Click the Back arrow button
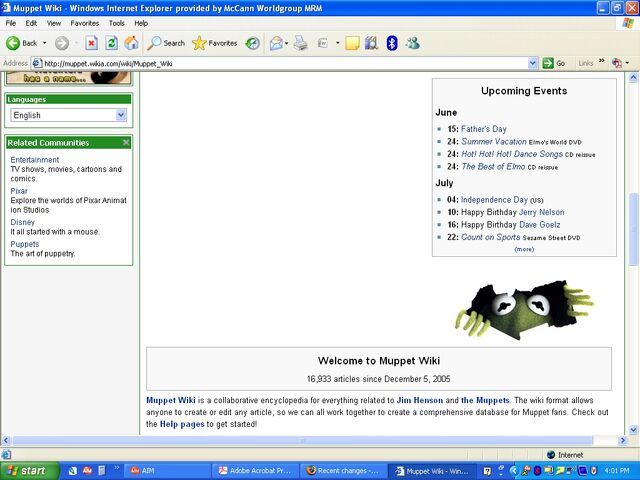 [21, 43]
